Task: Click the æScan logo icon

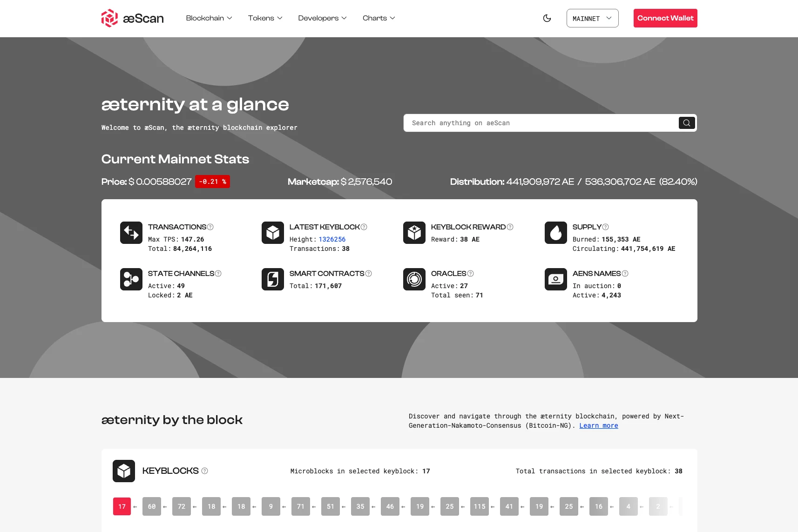Action: (x=109, y=18)
